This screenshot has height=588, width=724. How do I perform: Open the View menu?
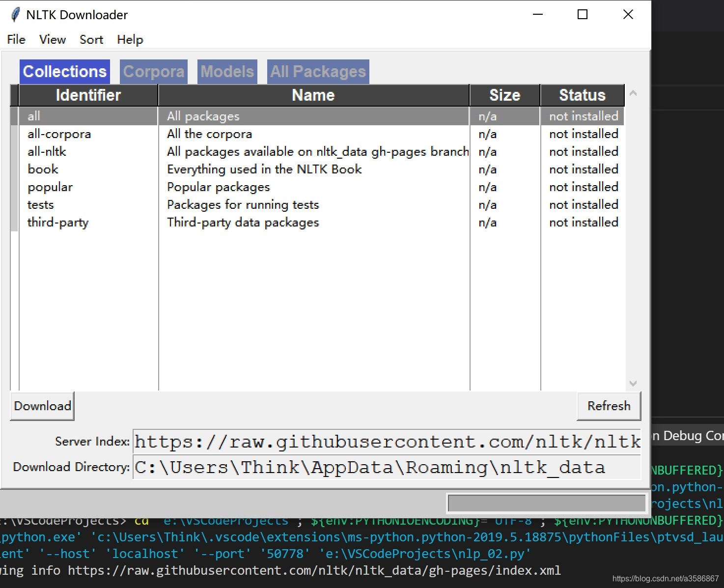coord(53,39)
